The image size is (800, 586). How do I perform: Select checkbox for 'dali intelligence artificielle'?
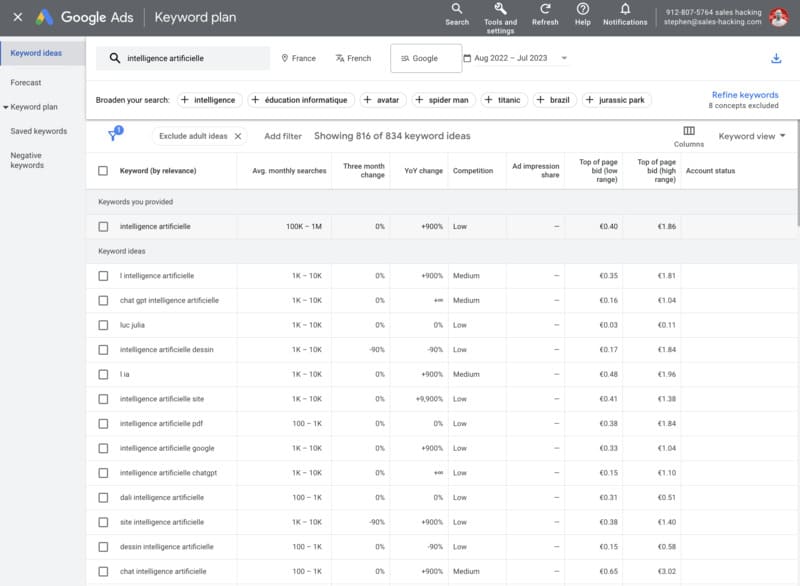(x=103, y=498)
